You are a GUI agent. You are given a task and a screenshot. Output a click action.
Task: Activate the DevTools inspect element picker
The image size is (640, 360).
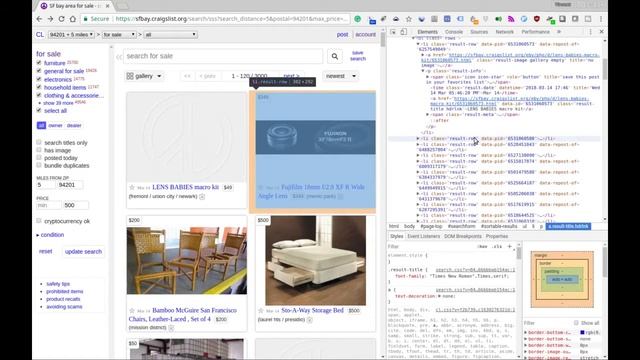point(393,32)
